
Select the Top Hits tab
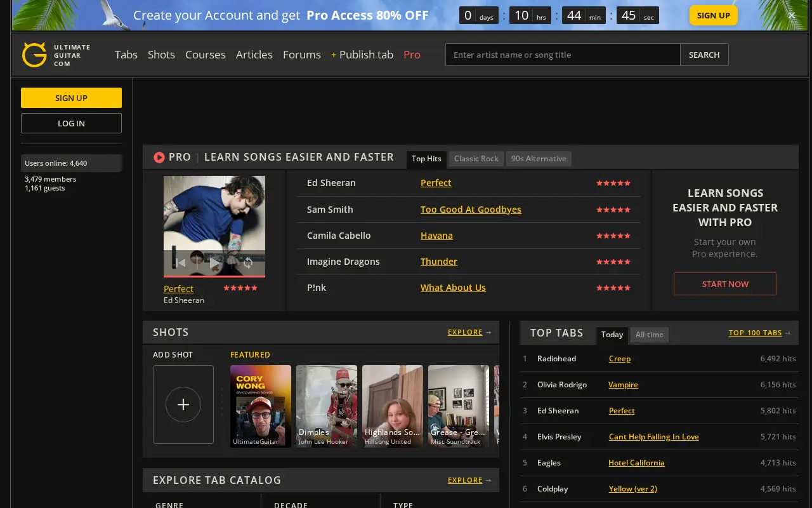(426, 159)
